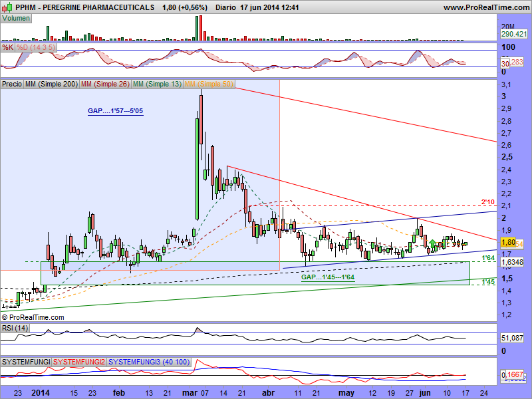
Task: Select the MM (Simple 13) moving average label
Action: coord(157,84)
